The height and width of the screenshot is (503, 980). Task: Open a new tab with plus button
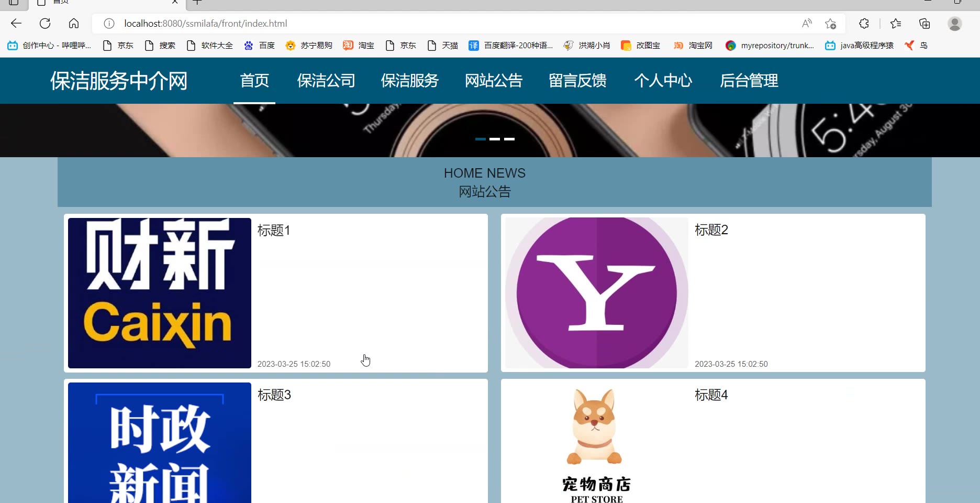pos(197,2)
